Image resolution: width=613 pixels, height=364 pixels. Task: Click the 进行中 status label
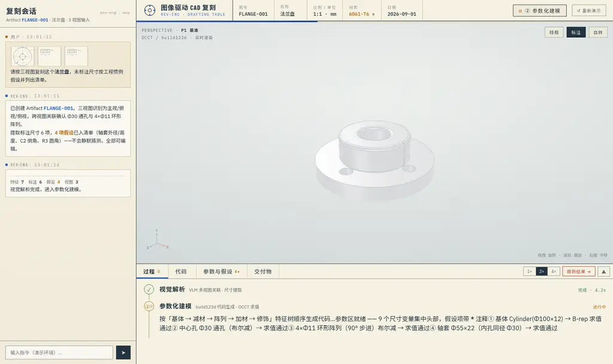click(599, 307)
